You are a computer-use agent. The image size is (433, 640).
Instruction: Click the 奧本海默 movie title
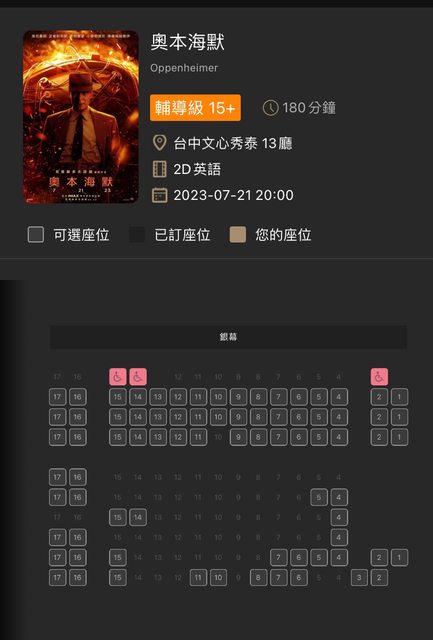[187, 42]
